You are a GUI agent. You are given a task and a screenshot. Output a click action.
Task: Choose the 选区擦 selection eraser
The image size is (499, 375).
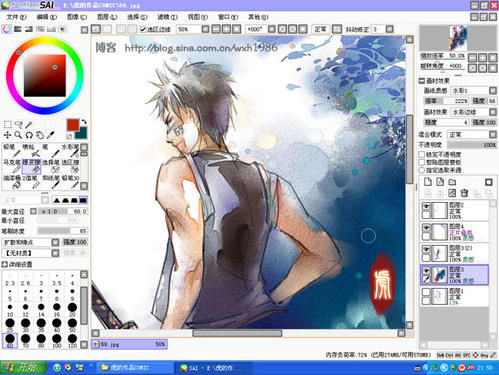(70, 166)
